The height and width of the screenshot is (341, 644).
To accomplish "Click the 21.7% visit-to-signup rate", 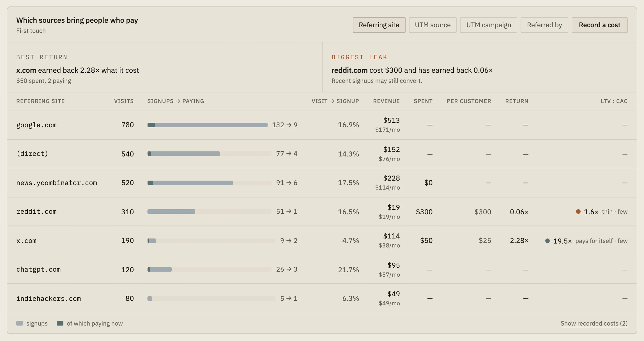I will coord(348,270).
